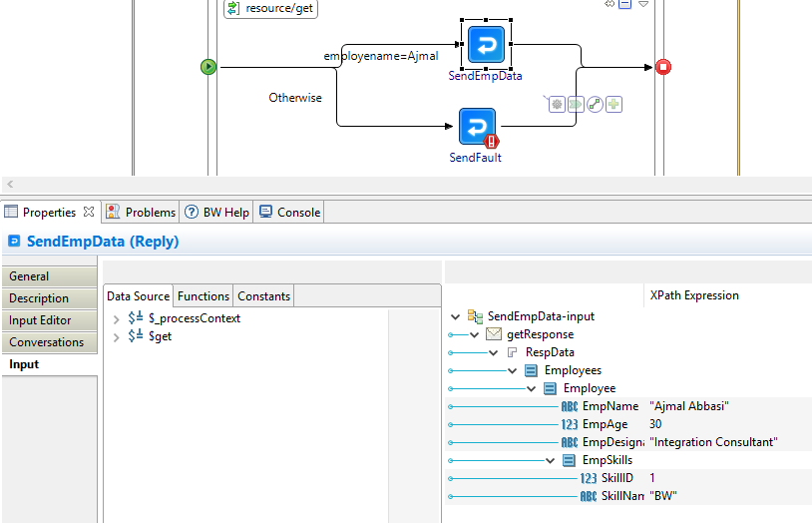Switch to the Properties tab

point(49,212)
